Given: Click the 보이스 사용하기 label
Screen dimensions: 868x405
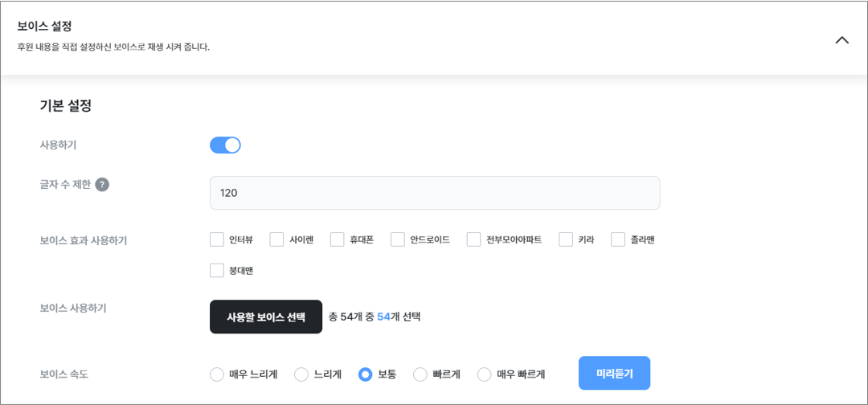Looking at the screenshot, I should (x=73, y=309).
